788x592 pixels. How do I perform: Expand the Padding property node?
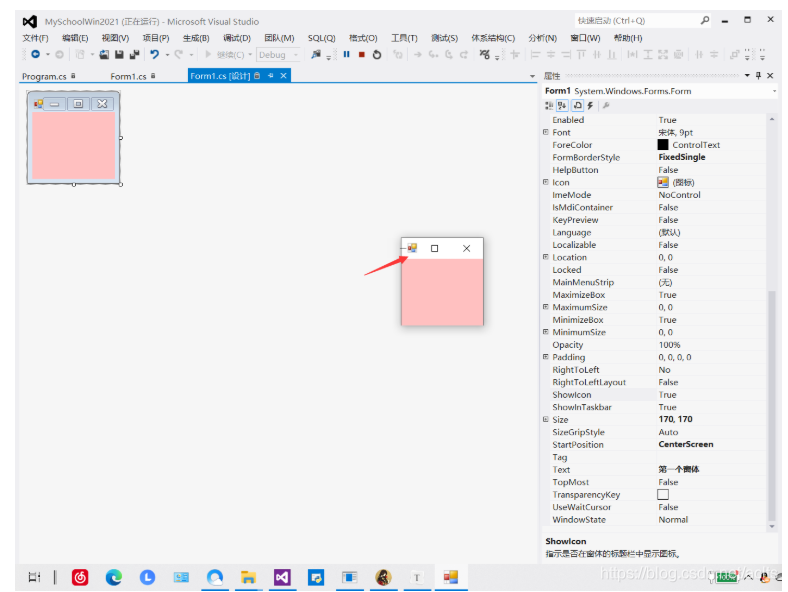546,357
